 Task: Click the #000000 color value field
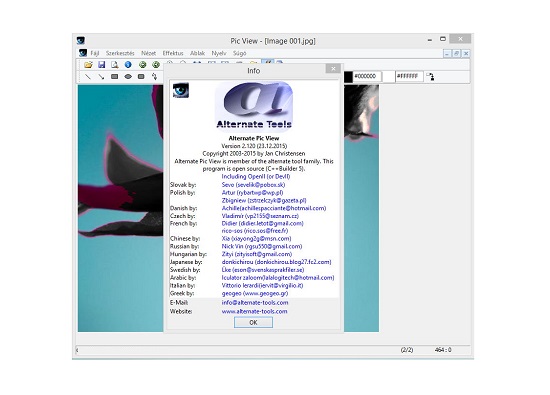point(367,76)
